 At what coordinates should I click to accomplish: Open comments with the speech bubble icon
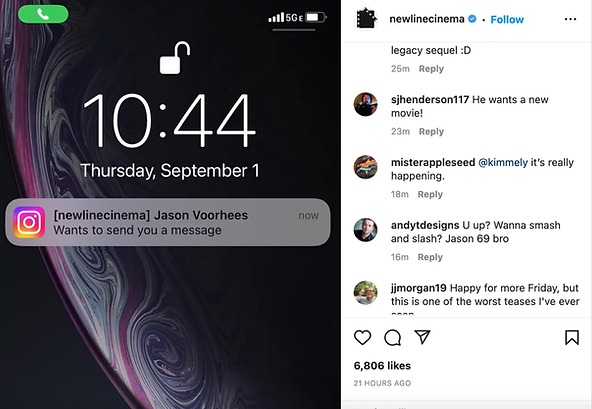392,338
